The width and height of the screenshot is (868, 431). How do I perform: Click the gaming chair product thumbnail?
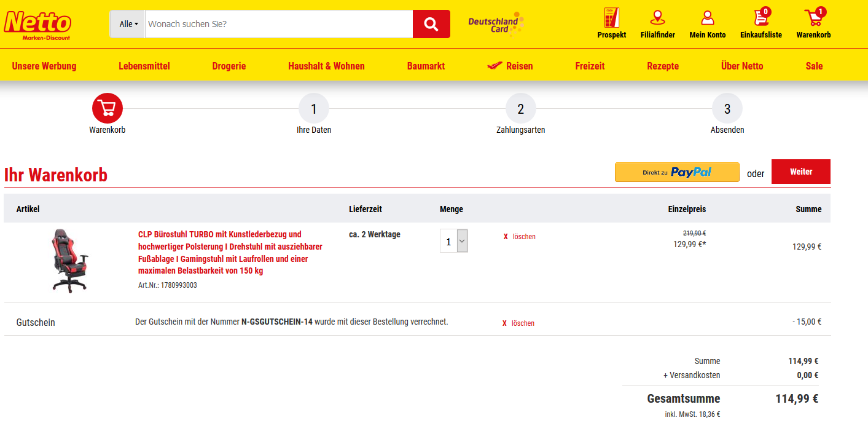(x=69, y=261)
